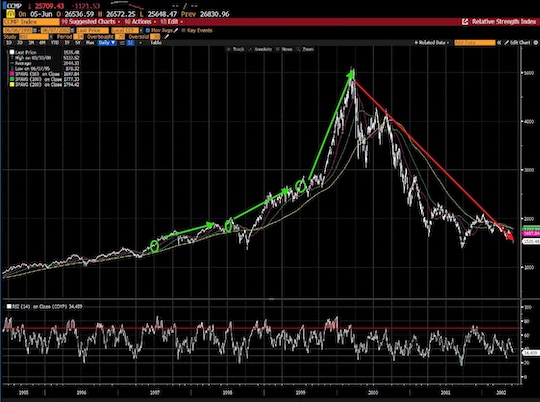Screen dimensions: 540x402
Task: Open the Edit menu in red bar
Action: (171, 22)
